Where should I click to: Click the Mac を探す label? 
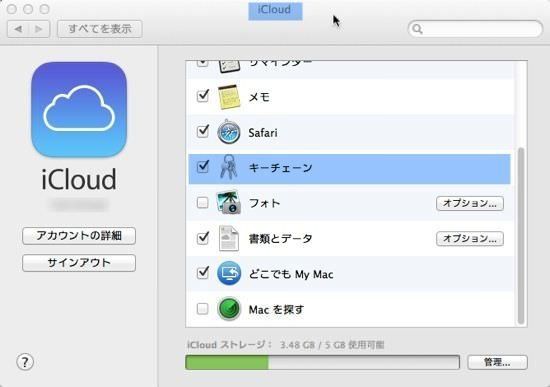(x=276, y=309)
